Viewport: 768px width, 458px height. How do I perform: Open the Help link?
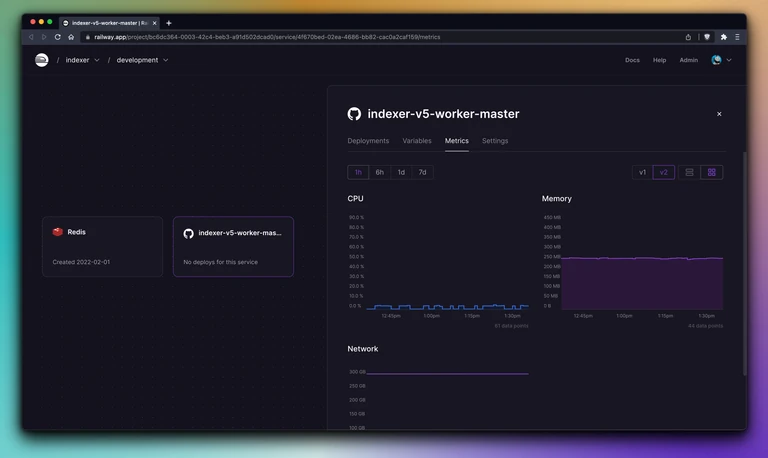tap(659, 60)
